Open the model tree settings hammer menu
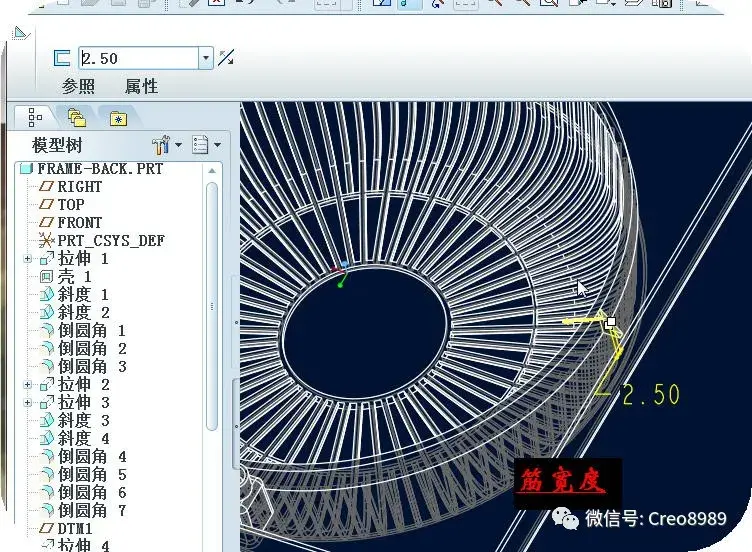Viewport: 752px width, 552px height. (166, 145)
